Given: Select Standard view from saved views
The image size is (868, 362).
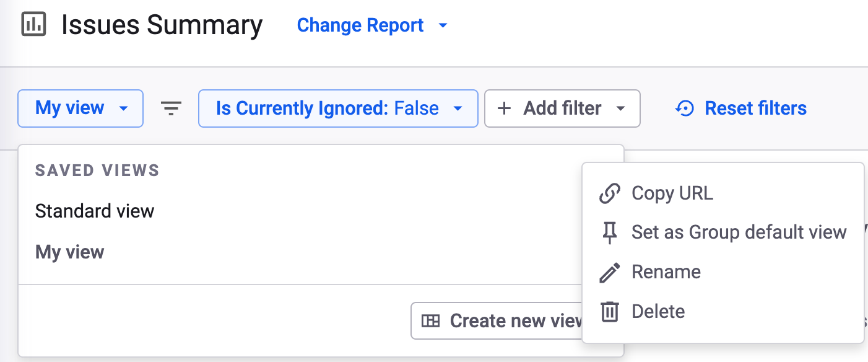Looking at the screenshot, I should pos(95,211).
